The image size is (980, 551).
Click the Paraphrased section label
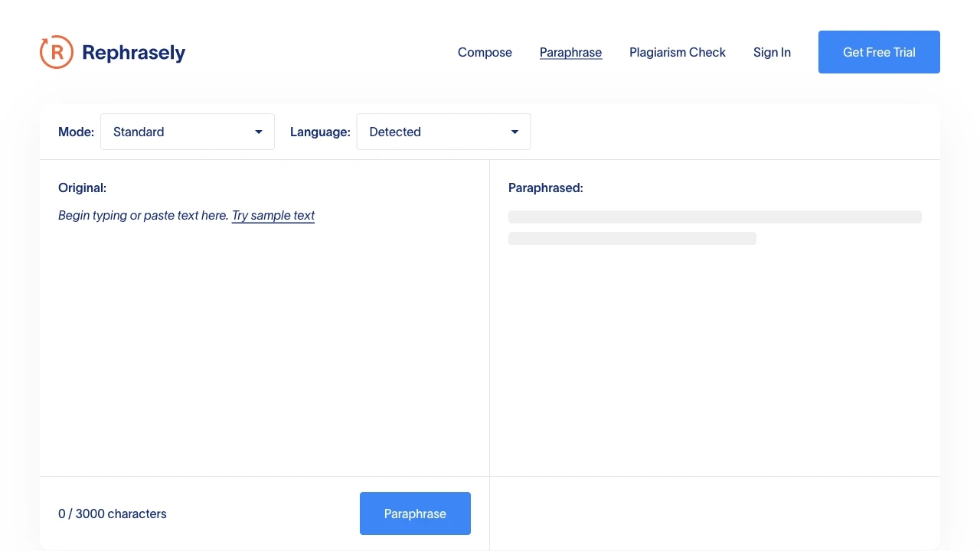(546, 187)
